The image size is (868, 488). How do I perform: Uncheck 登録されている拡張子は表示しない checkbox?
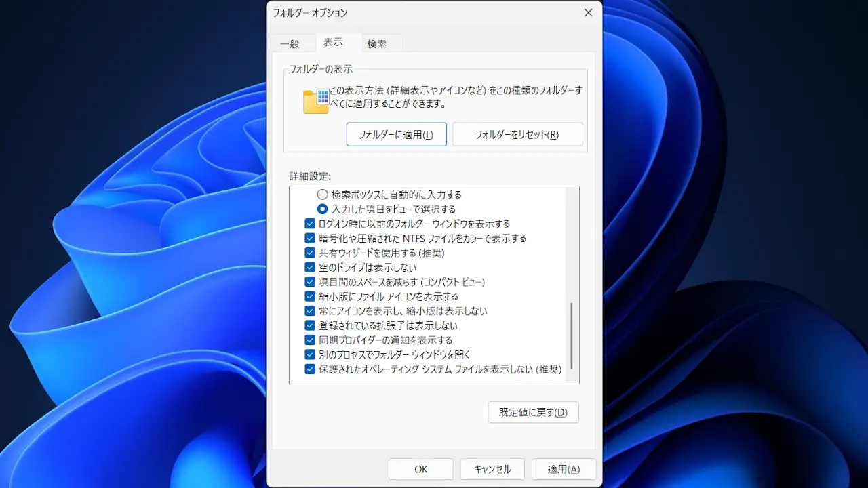pyautogui.click(x=310, y=325)
